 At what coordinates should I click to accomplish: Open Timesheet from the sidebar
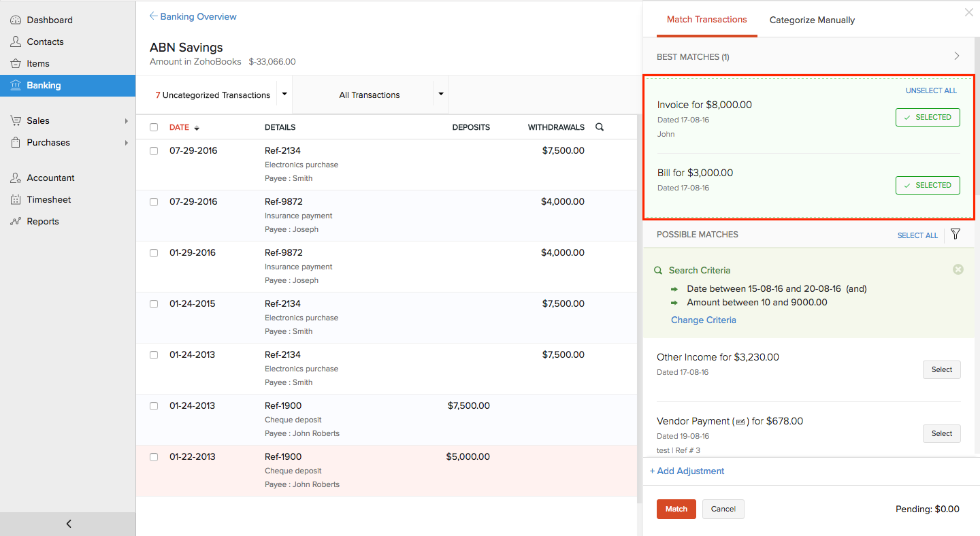coord(48,199)
